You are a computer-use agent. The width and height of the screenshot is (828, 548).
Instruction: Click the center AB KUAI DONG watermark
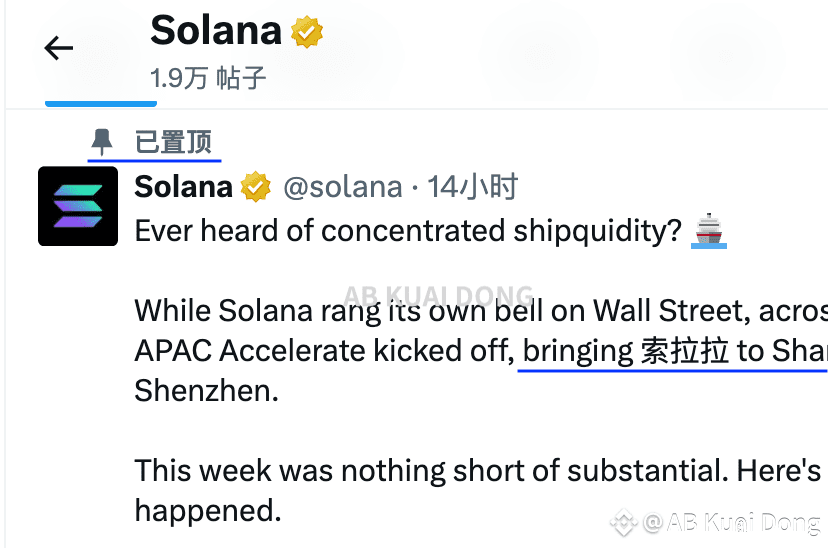point(439,296)
